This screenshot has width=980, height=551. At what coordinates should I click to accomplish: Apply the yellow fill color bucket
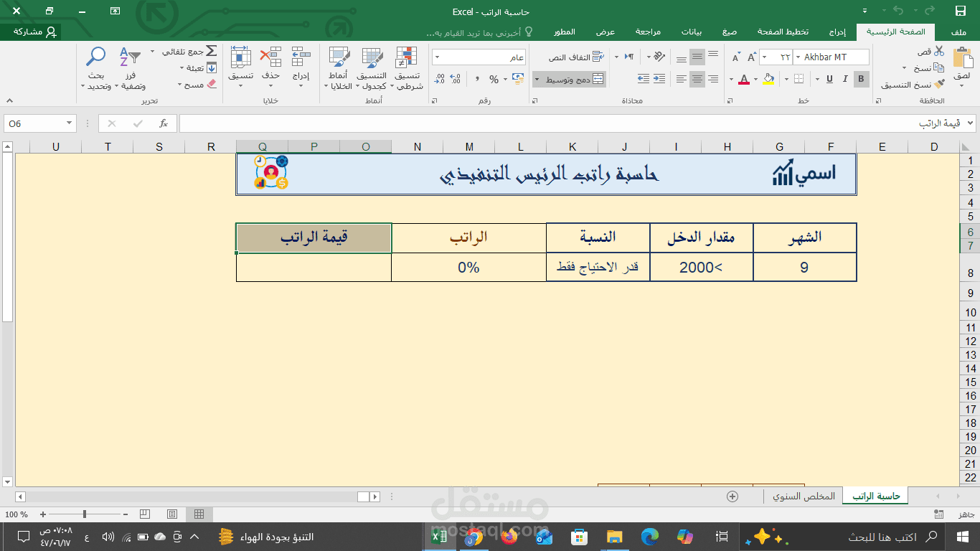click(x=769, y=79)
